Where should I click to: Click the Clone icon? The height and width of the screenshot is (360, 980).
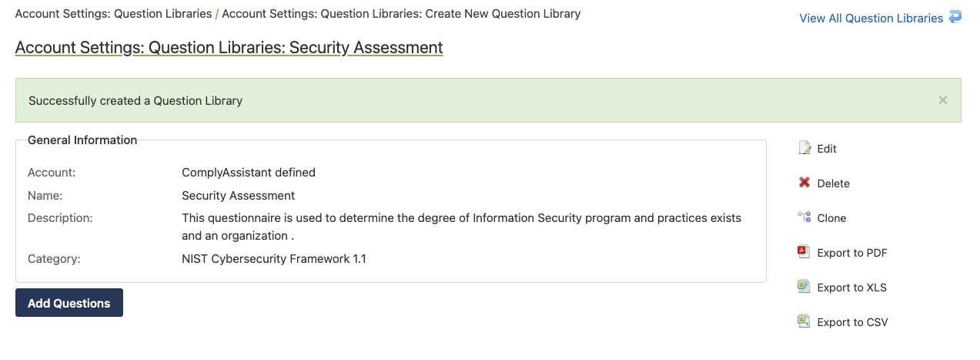[804, 217]
